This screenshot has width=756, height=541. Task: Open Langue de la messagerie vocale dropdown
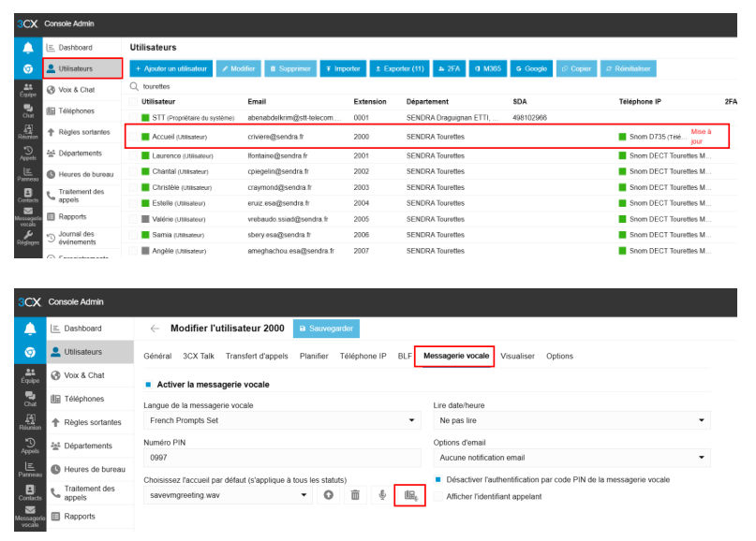pos(282,420)
